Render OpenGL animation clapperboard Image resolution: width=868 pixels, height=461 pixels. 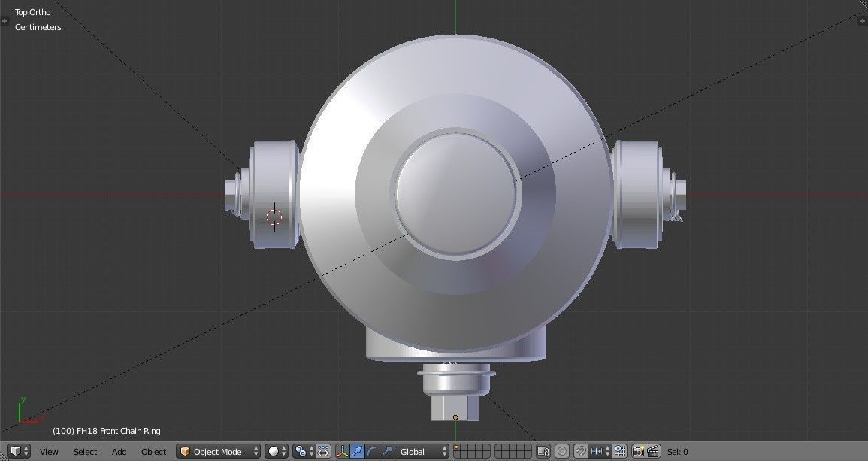[653, 451]
